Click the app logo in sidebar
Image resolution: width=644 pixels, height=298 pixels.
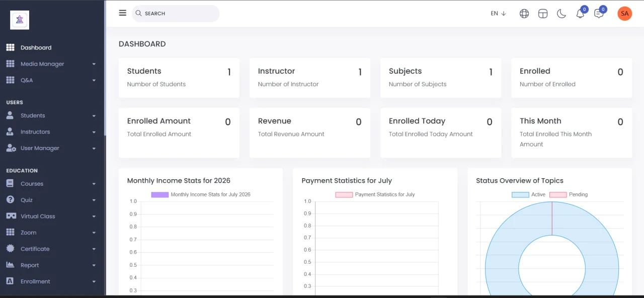click(x=20, y=20)
